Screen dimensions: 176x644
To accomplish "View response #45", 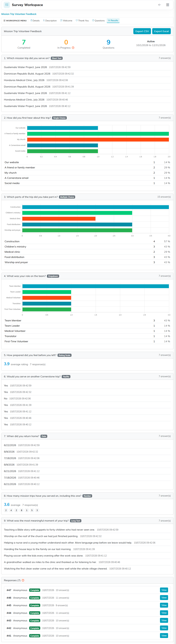I will pos(164,605).
